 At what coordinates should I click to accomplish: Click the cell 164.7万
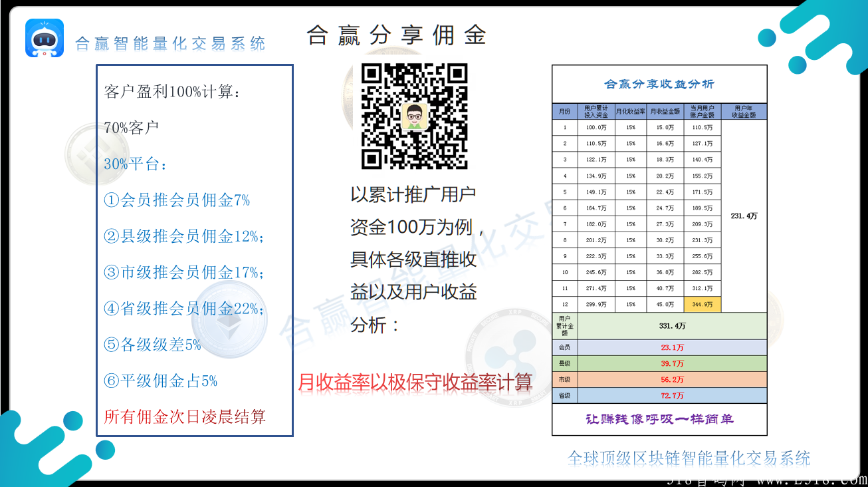click(596, 208)
